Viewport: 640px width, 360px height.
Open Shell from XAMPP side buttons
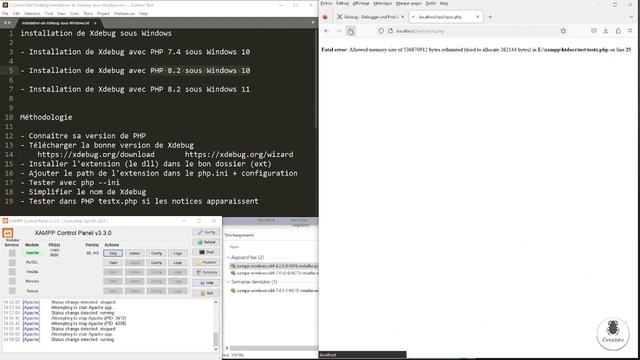coord(207,252)
